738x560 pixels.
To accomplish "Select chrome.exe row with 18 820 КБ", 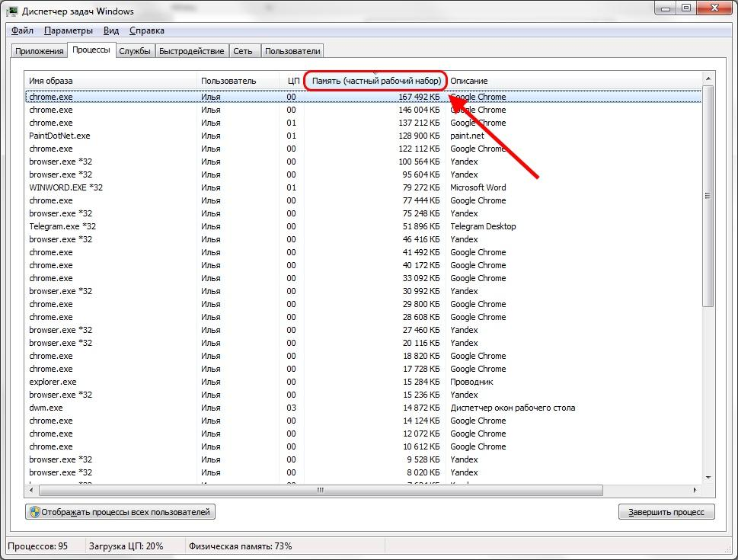I will [x=363, y=356].
